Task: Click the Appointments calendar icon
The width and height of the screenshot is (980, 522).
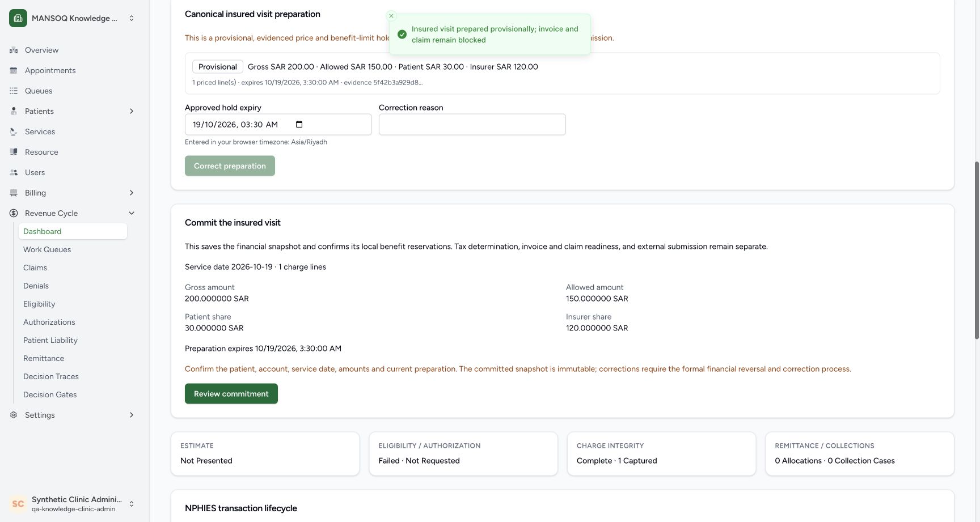Action: click(14, 70)
